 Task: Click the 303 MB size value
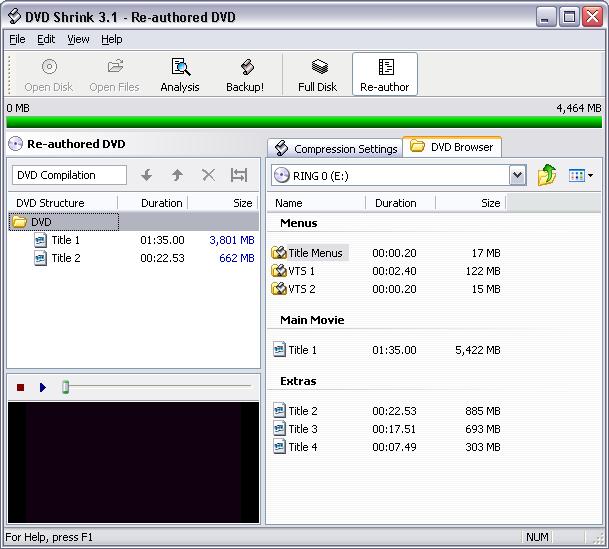point(483,447)
